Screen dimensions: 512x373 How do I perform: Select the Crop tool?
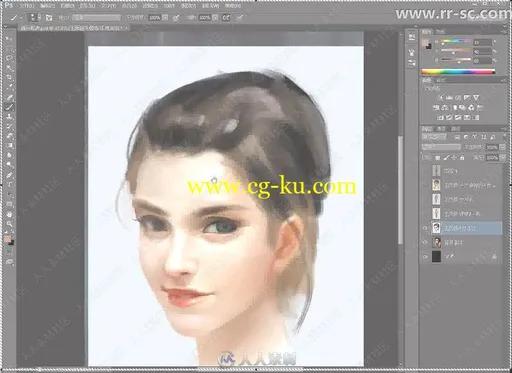coord(9,78)
